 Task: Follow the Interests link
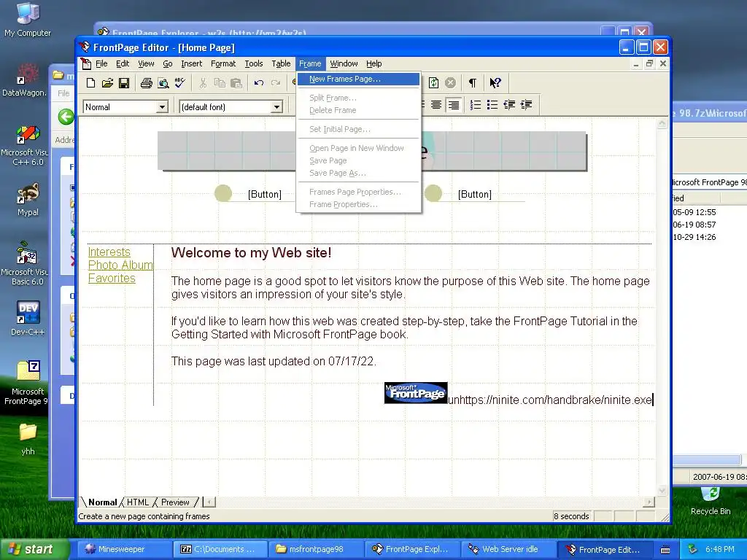(x=109, y=252)
